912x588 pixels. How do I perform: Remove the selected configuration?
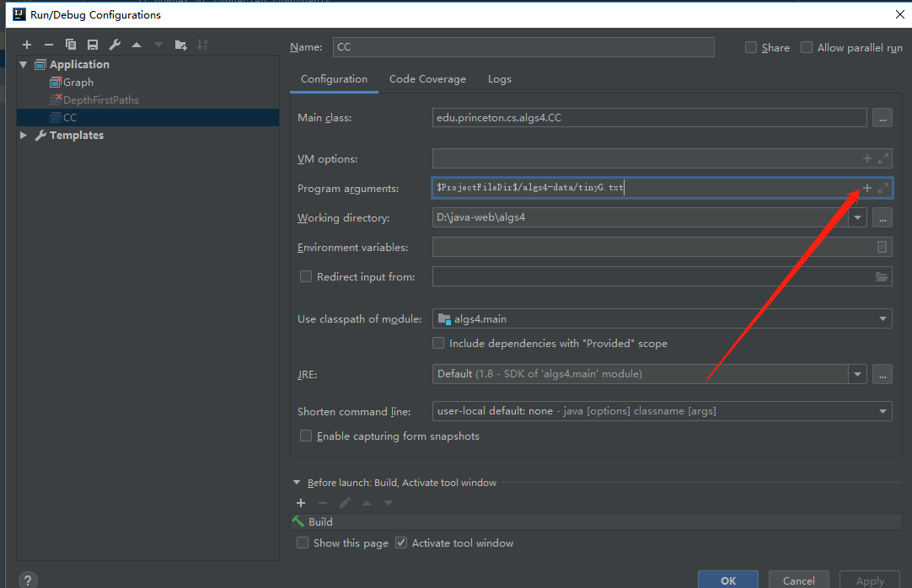[49, 45]
